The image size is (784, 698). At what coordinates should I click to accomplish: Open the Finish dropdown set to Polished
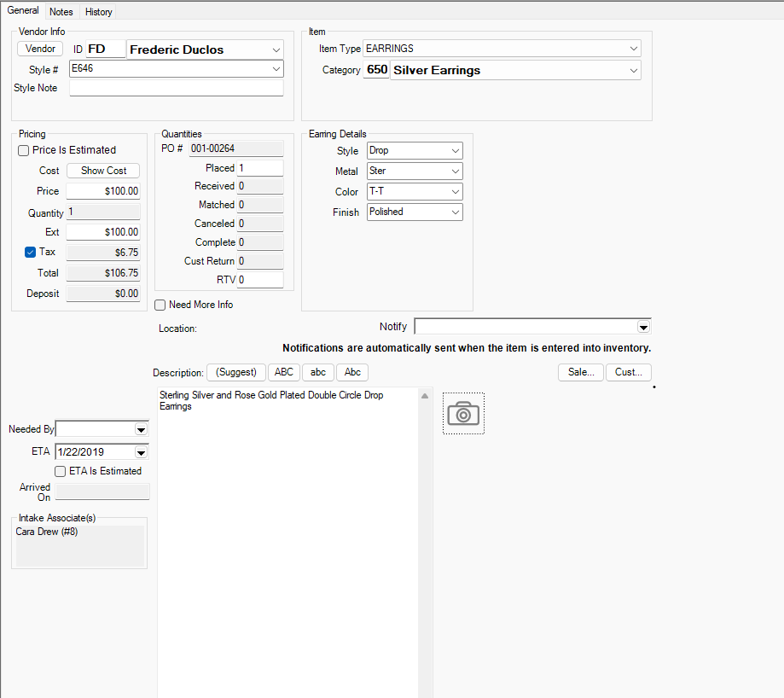pyautogui.click(x=455, y=212)
